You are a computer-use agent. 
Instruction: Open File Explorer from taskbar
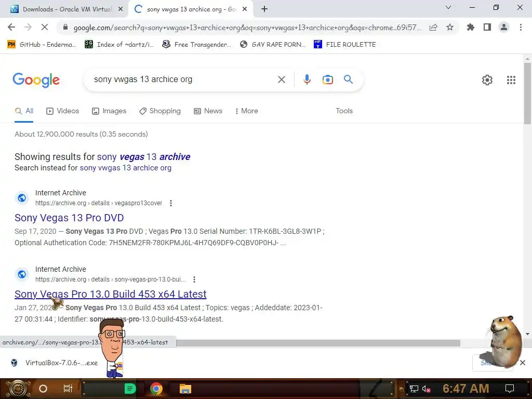pos(185,389)
